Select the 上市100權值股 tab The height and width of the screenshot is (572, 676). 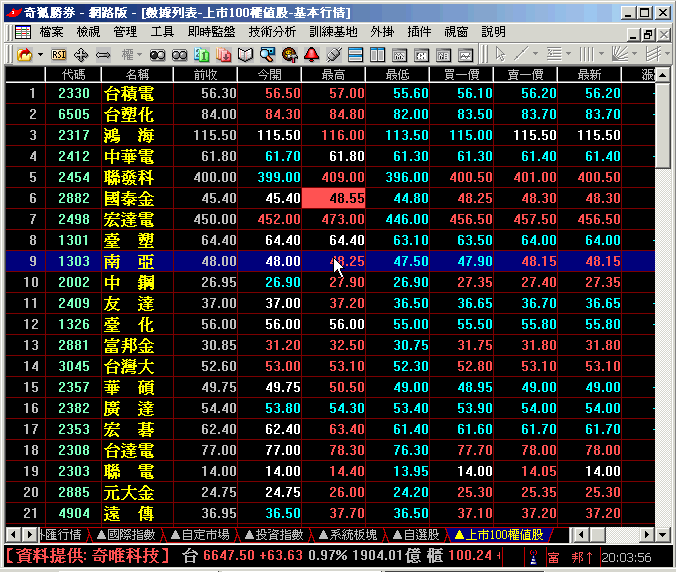pos(499,535)
